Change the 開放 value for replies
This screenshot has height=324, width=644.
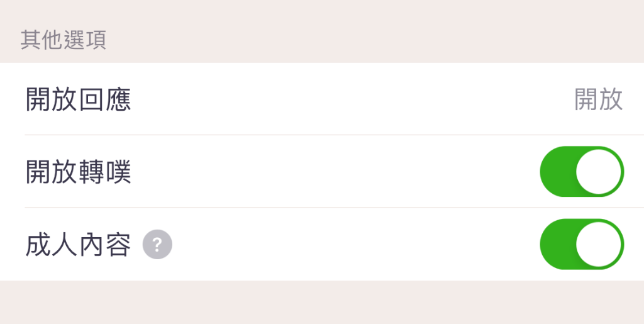(599, 99)
